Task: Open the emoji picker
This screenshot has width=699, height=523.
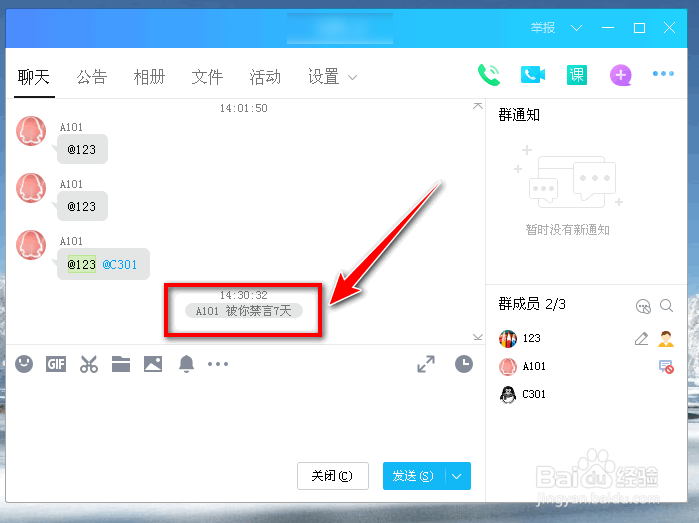Action: click(x=24, y=364)
